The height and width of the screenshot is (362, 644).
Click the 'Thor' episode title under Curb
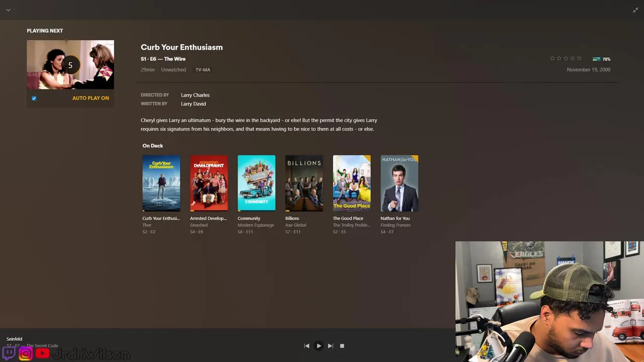147,225
